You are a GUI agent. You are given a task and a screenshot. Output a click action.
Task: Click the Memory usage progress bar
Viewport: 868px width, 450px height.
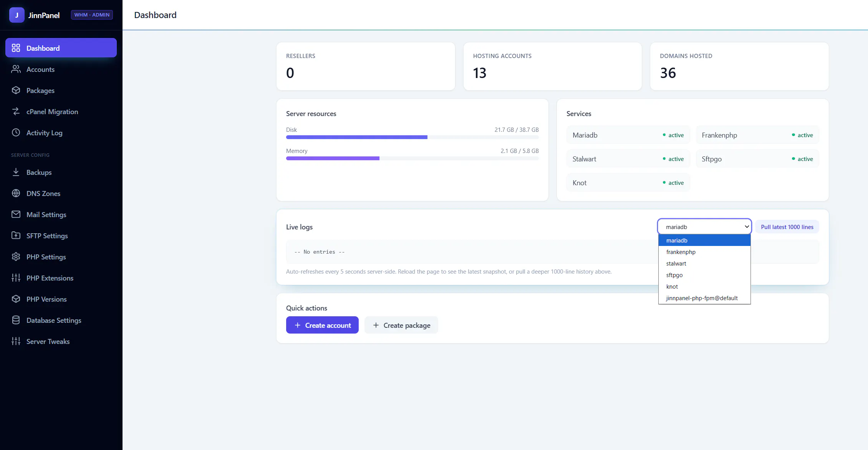[412, 158]
